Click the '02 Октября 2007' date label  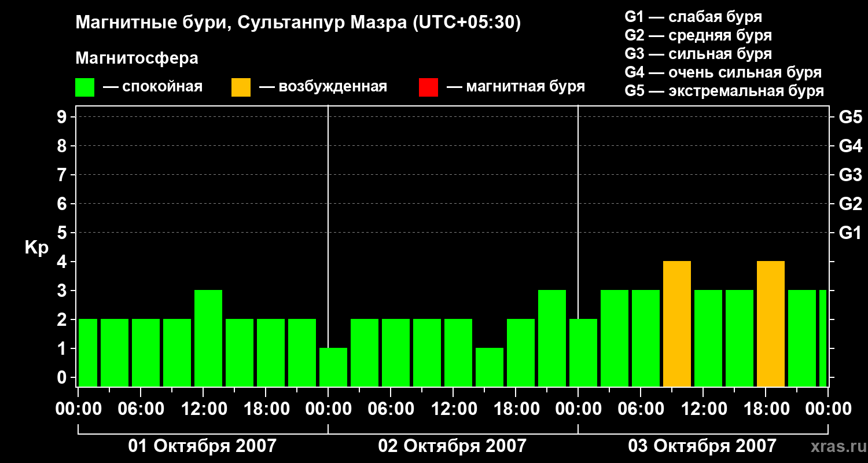click(x=453, y=446)
